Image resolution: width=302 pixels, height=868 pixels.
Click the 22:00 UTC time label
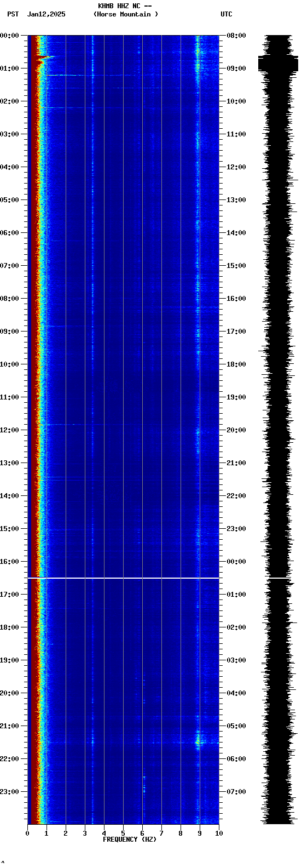pos(236,496)
